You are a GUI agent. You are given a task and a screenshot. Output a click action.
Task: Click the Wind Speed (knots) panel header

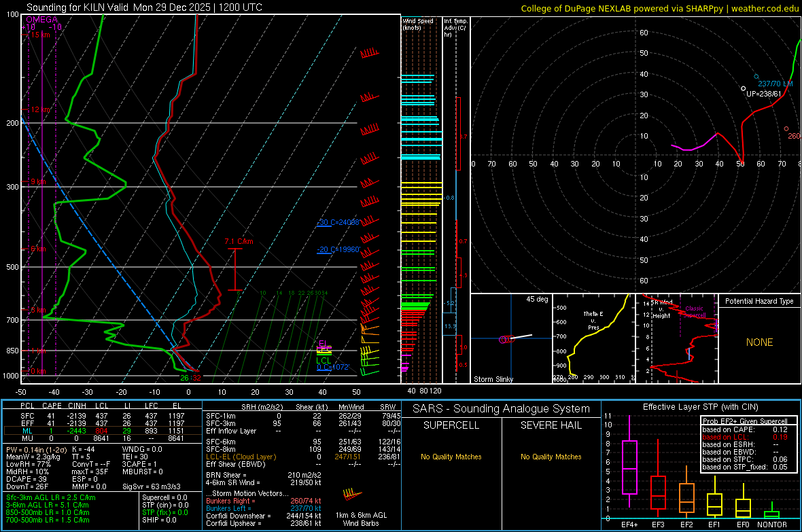pos(417,24)
